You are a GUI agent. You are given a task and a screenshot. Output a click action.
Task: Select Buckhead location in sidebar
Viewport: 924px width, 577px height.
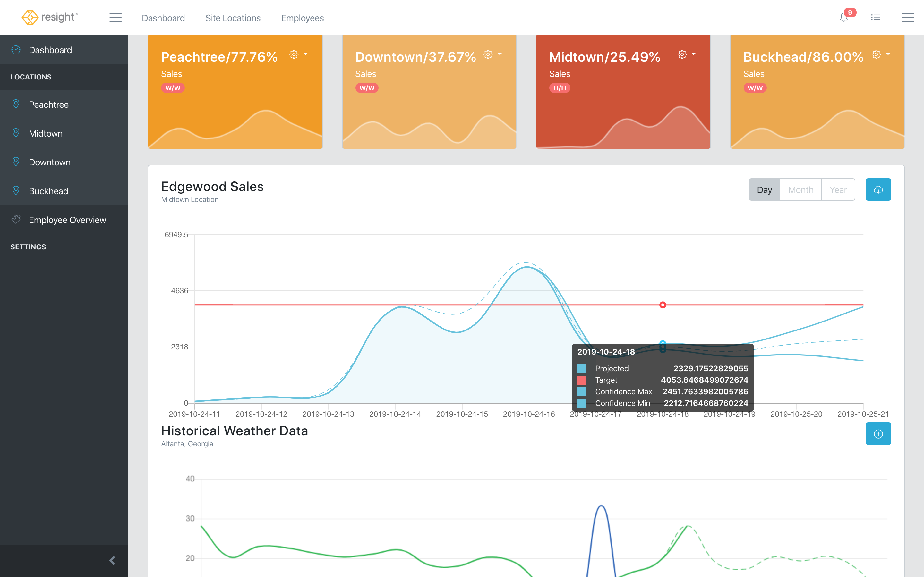[x=48, y=191]
